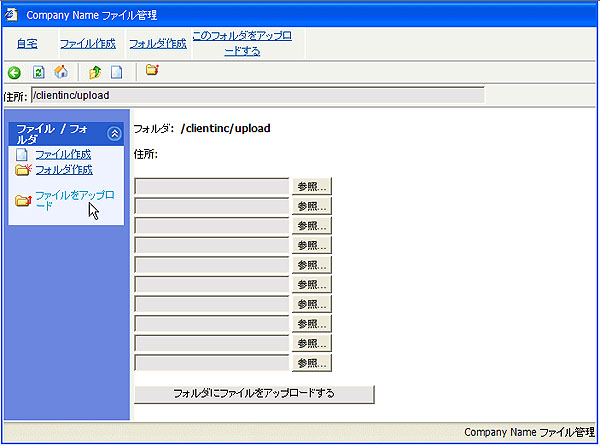Click the refresh icon in toolbar

39,72
